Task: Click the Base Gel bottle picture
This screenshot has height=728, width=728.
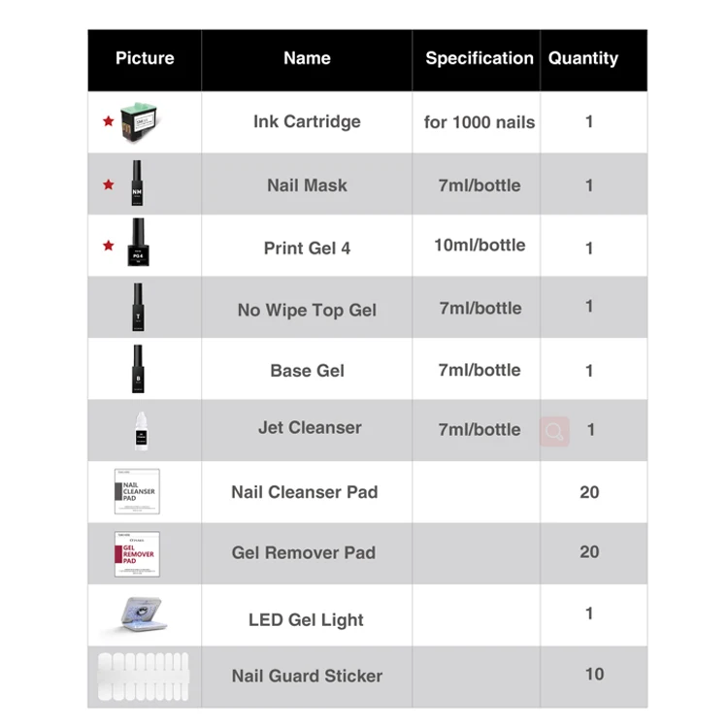Action: tap(138, 369)
